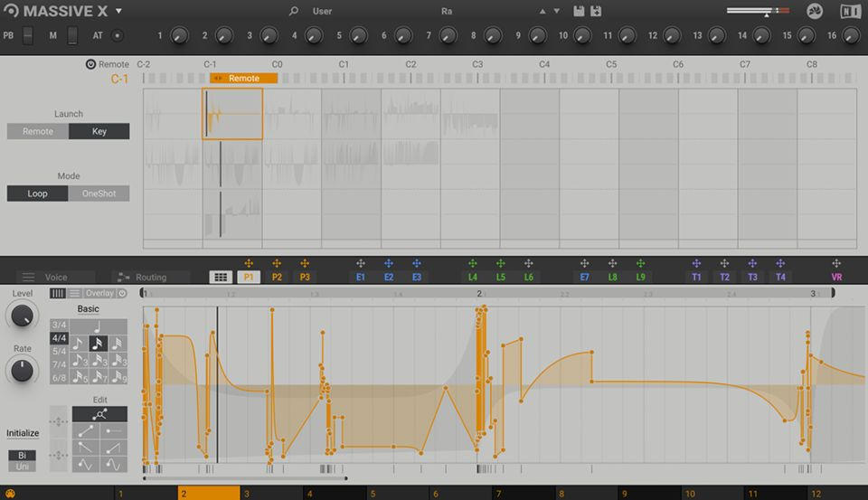The image size is (868, 500).
Task: Open the Massive X main menu arrow
Action: pyautogui.click(x=118, y=12)
